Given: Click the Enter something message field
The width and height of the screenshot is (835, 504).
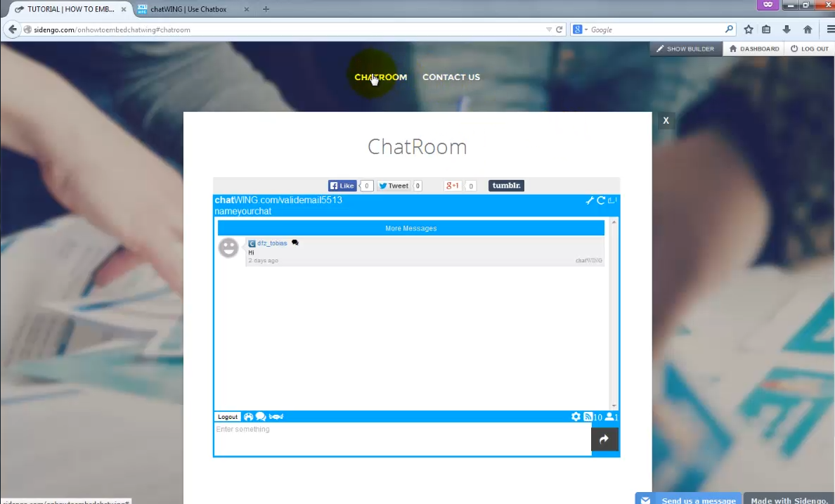Looking at the screenshot, I should tap(403, 439).
